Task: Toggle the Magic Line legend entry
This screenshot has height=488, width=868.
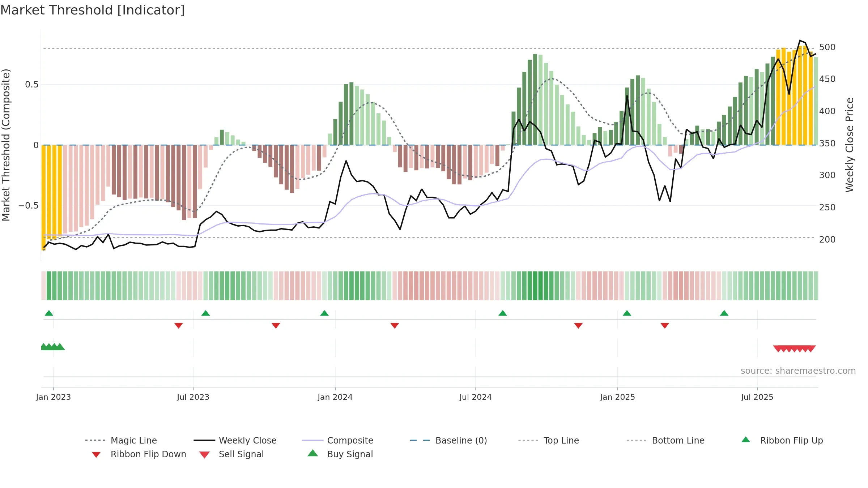Action: tap(121, 440)
